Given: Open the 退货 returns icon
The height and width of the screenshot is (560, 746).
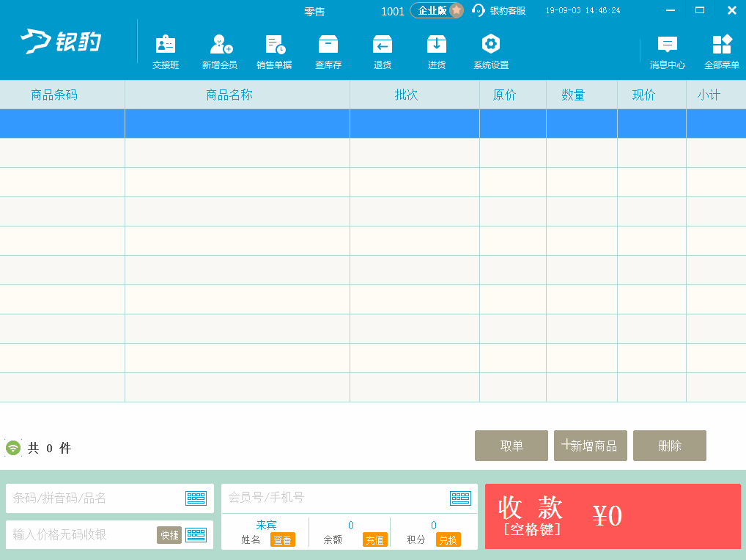Looking at the screenshot, I should pyautogui.click(x=383, y=52).
